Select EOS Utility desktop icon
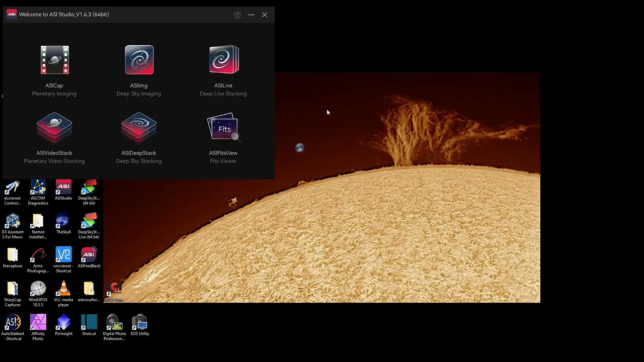 coord(140,325)
